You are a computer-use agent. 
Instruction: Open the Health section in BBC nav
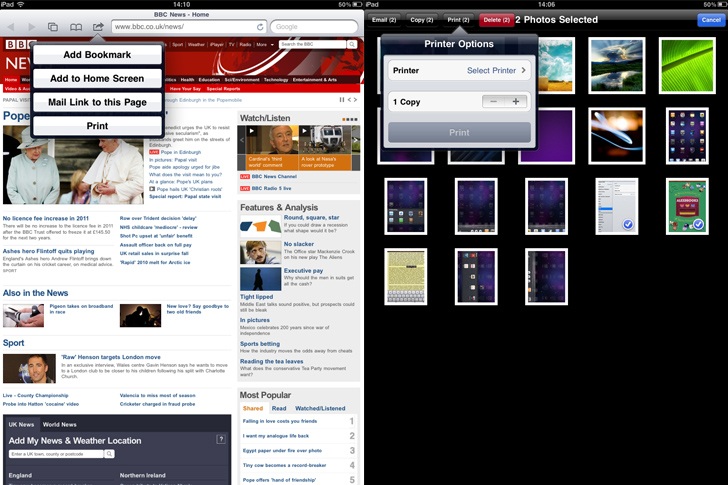[x=188, y=80]
